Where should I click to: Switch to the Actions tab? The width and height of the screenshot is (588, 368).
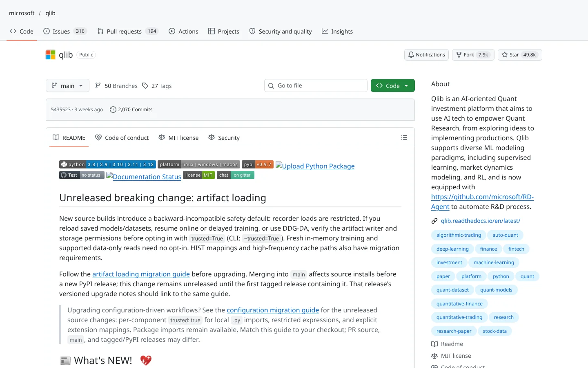tap(183, 31)
